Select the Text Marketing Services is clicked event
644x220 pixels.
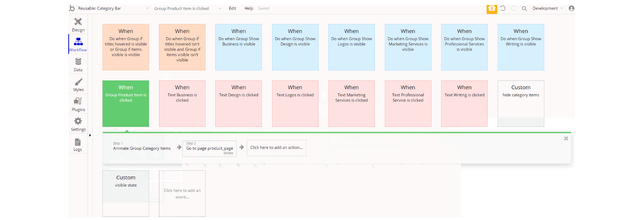coord(352,104)
